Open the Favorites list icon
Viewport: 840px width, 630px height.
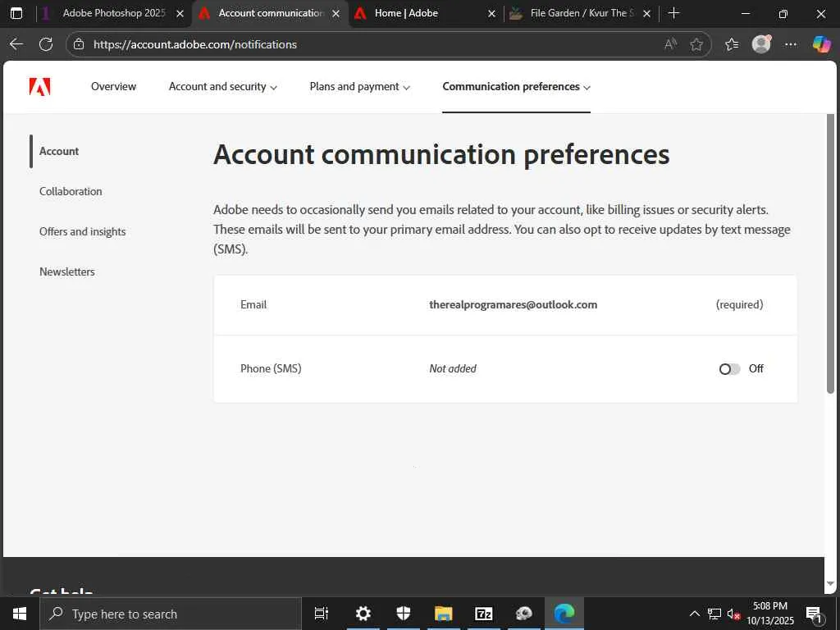732,44
